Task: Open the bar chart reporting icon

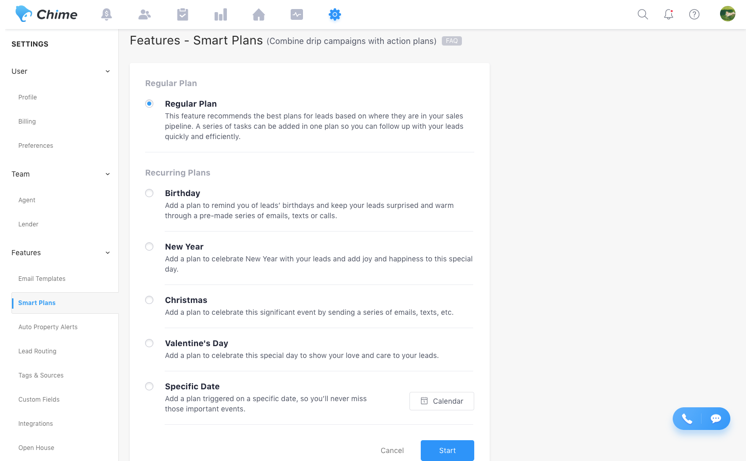Action: click(x=221, y=15)
